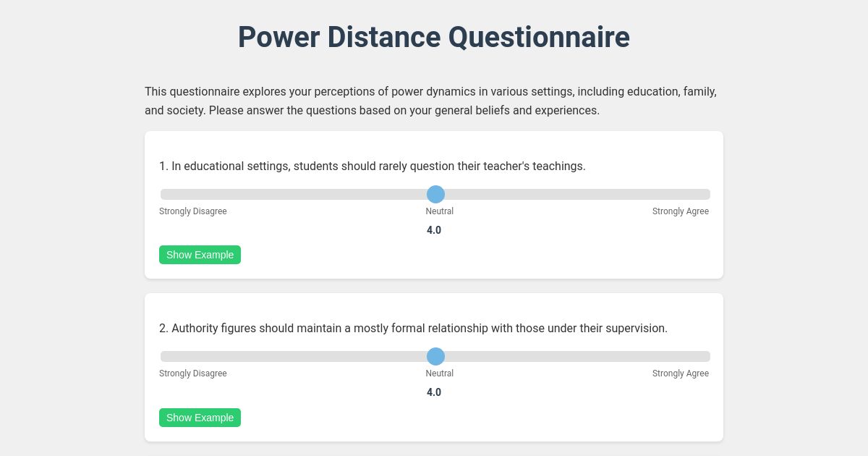Click the 4.0 value under question 1
This screenshot has height=456, width=868.
[x=434, y=230]
